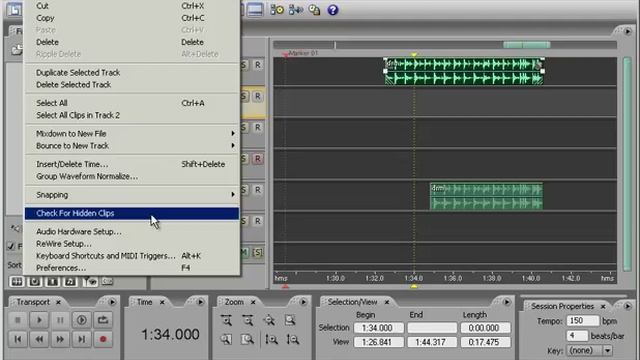Screen dimensions: 640x360
Task: Select Group Waveform Normalize menu item
Action: pyautogui.click(x=132, y=176)
